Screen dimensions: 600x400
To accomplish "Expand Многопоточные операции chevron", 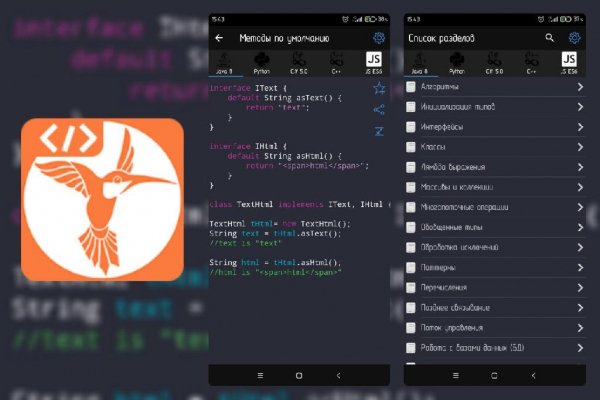I will (x=580, y=207).
